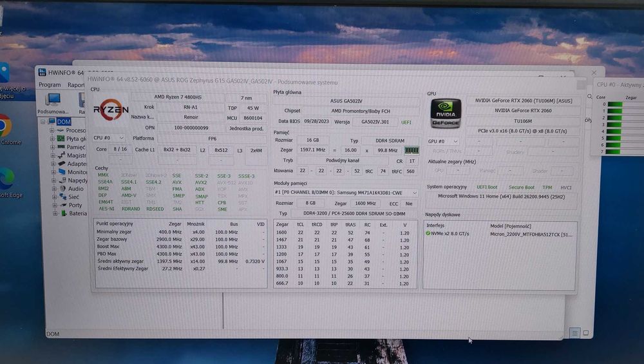The height and width of the screenshot is (364, 644).
Task: Click the magnifier search icon in HWiNFO main window
Action: tap(589, 97)
